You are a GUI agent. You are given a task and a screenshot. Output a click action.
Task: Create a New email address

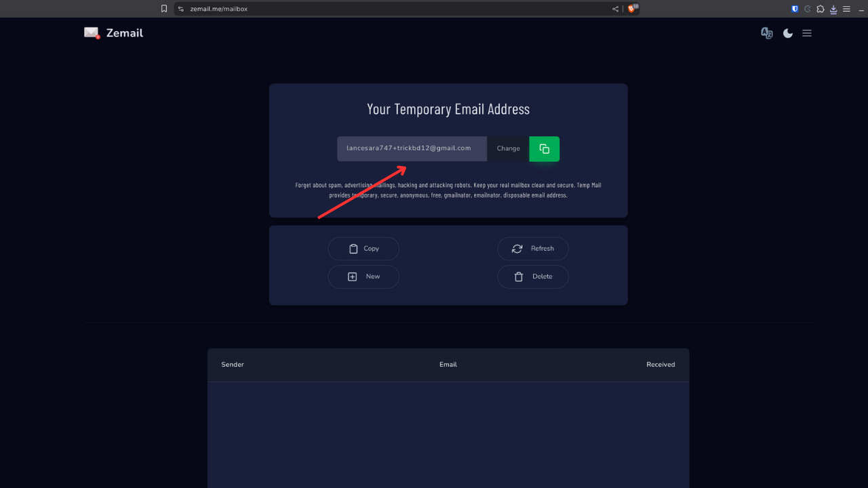tap(363, 277)
